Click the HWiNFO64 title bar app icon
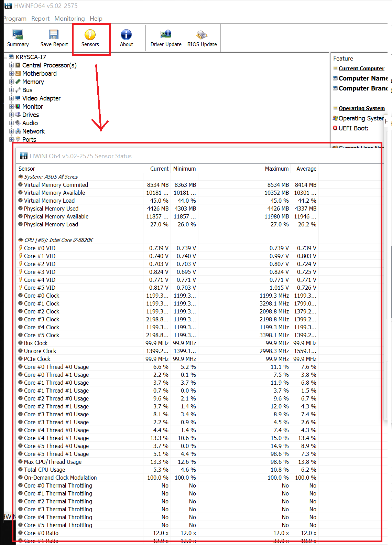Viewport: 392px width, 545px height. click(x=8, y=6)
